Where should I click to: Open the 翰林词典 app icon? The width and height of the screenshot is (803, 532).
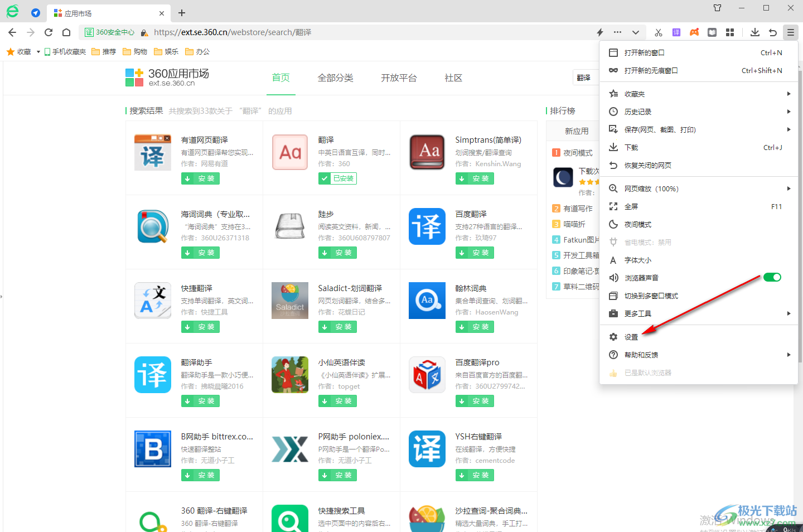pyautogui.click(x=427, y=301)
